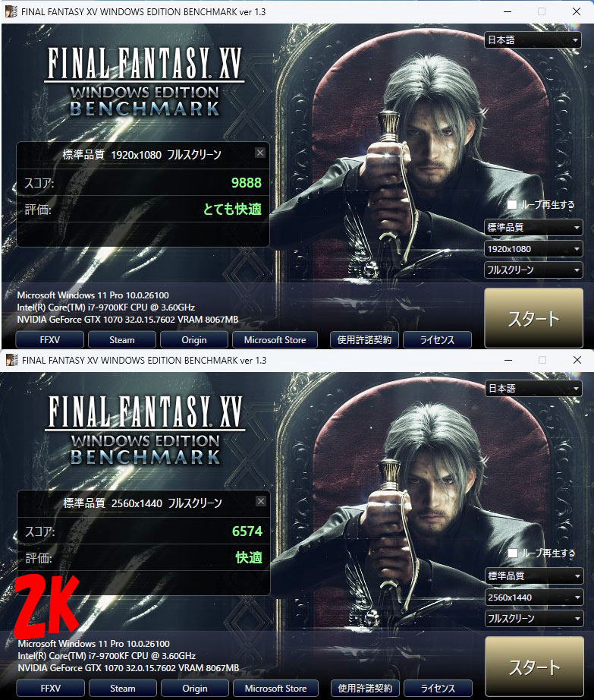View 使用許諾契約 in the top window
This screenshot has width=594, height=700.
coord(364,339)
